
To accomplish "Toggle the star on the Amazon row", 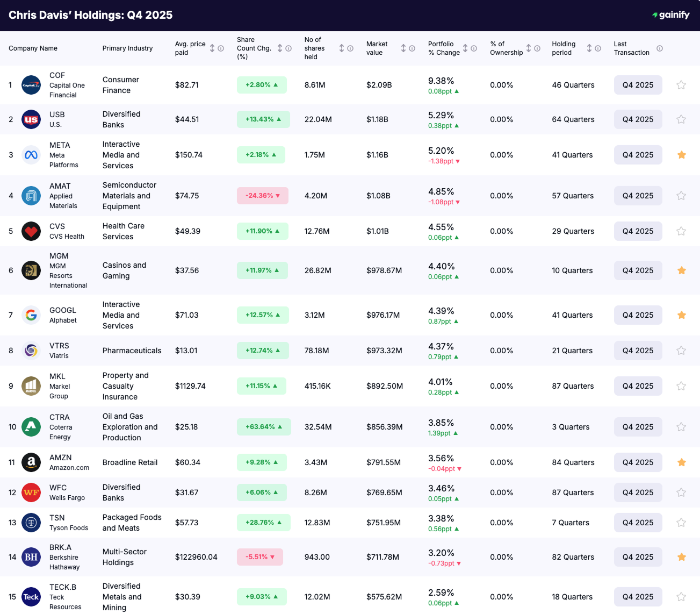I will click(x=681, y=462).
